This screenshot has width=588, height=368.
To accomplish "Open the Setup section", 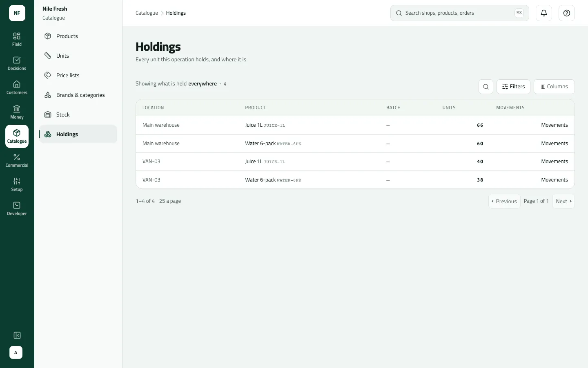I will 17,184.
